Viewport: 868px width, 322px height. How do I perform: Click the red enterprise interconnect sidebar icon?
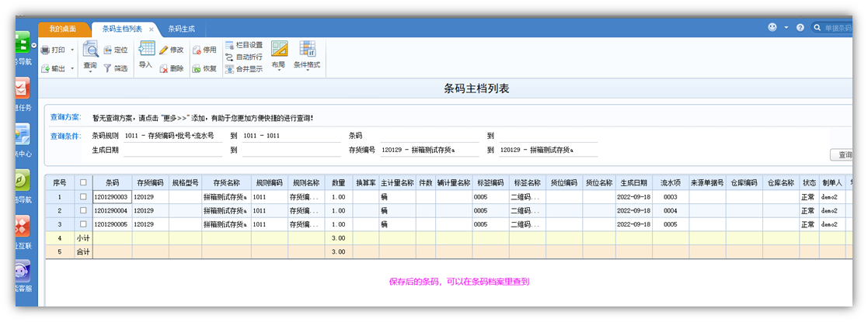point(22,227)
